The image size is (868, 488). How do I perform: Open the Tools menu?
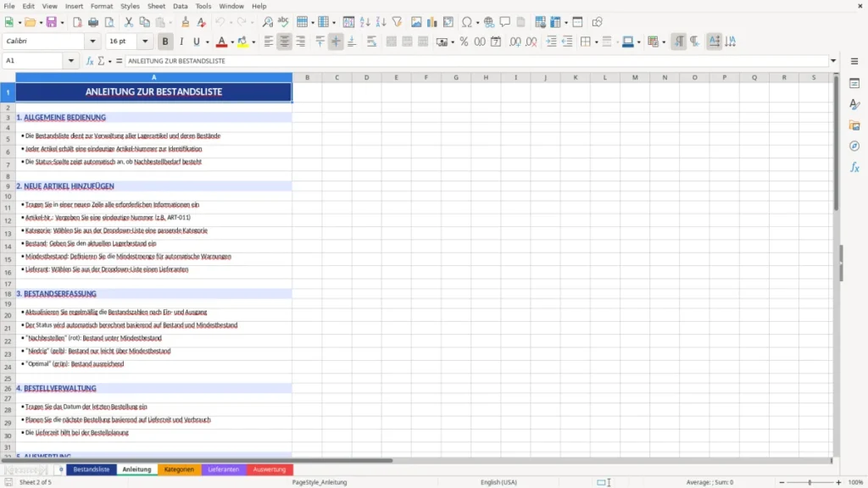203,6
